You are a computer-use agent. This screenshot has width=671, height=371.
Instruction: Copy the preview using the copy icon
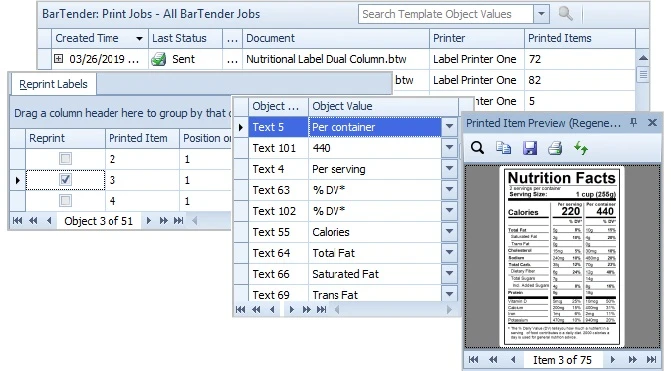coord(503,148)
